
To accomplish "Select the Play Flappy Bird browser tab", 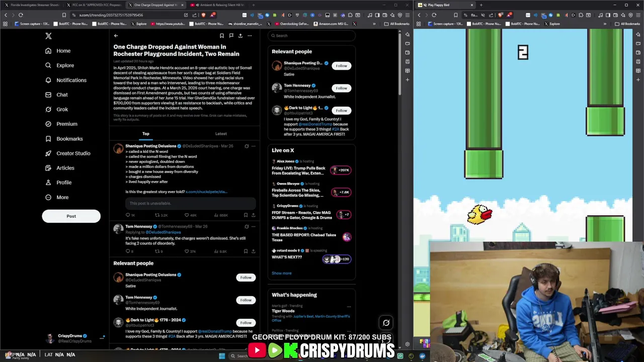I will tap(445, 5).
